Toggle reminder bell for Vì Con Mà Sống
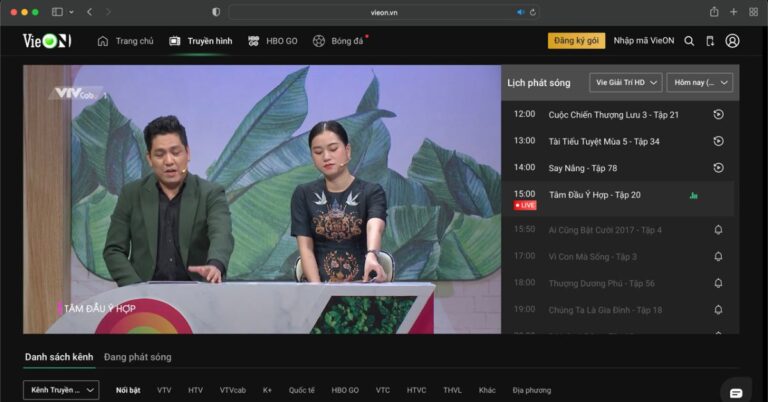The height and width of the screenshot is (402, 768). pyautogui.click(x=718, y=256)
